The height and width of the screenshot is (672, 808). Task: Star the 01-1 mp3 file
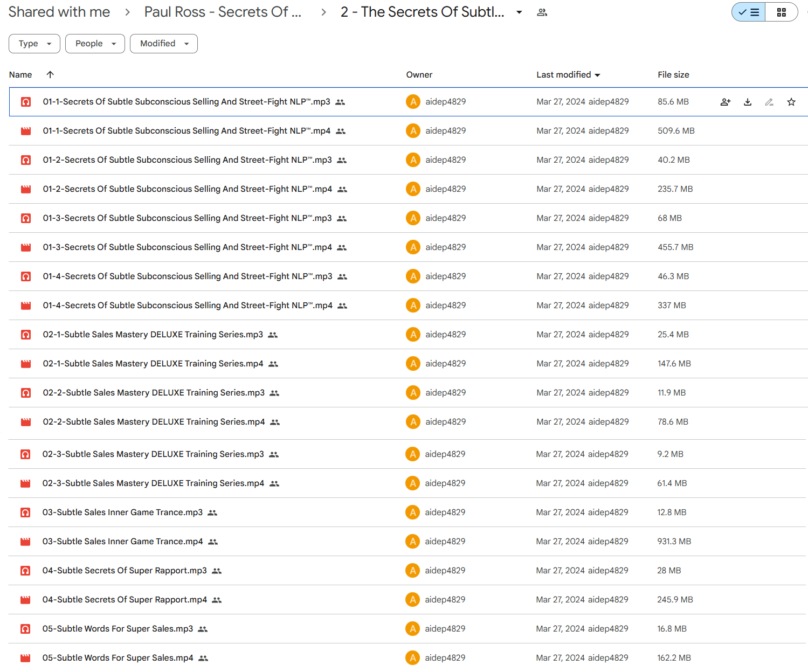coord(791,102)
